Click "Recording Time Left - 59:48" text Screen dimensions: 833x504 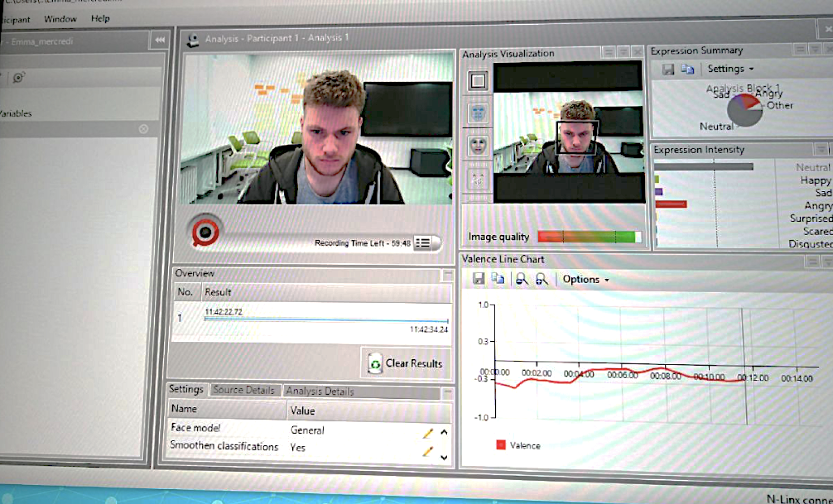pyautogui.click(x=362, y=243)
